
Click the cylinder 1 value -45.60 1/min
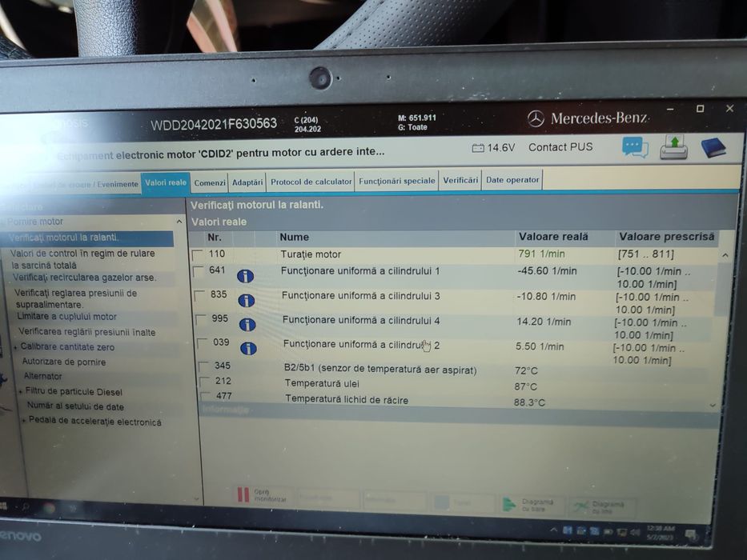547,271
